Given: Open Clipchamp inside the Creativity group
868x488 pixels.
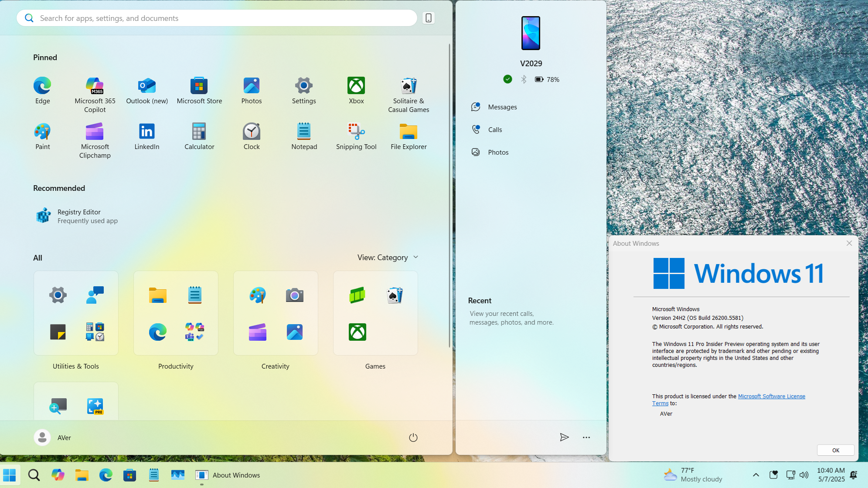Looking at the screenshot, I should pos(257,332).
